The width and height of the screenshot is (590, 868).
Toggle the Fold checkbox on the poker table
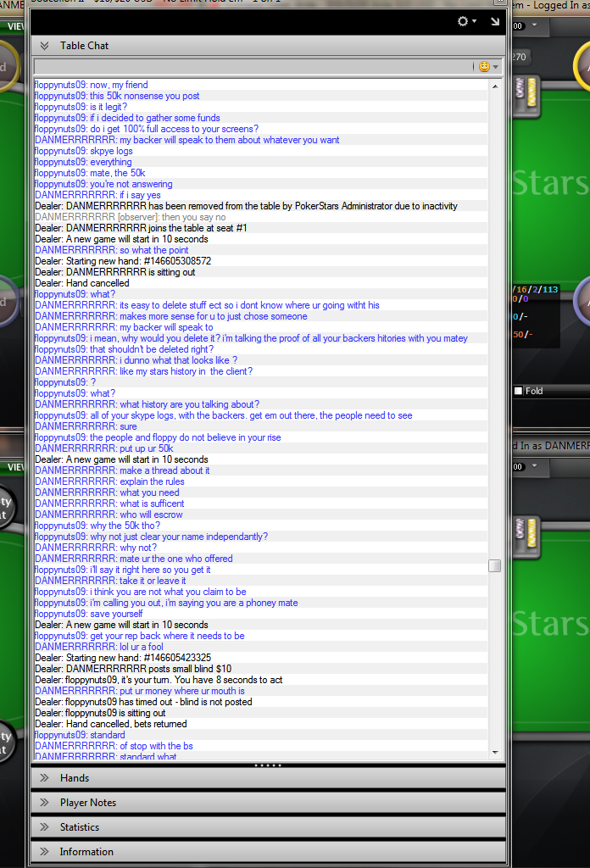click(x=519, y=391)
